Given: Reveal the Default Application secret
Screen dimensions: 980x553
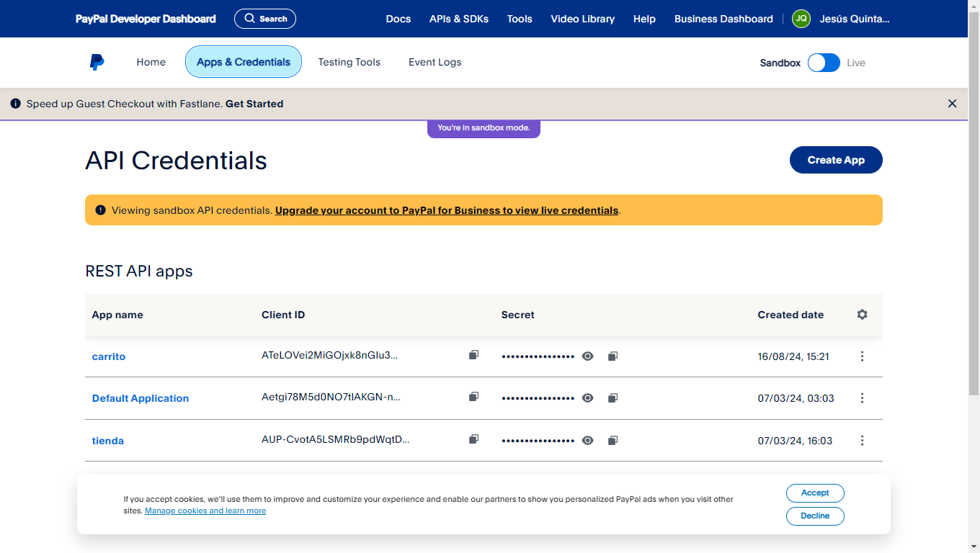Looking at the screenshot, I should [588, 398].
